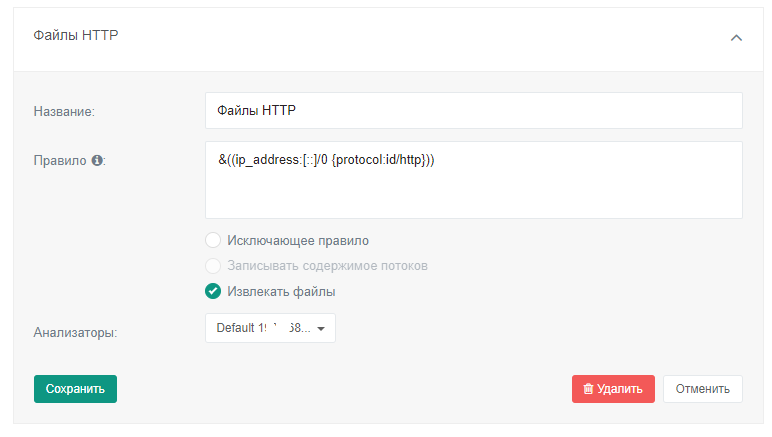Click the Исключающее правило label text
This screenshot has height=437, width=772.
[298, 240]
